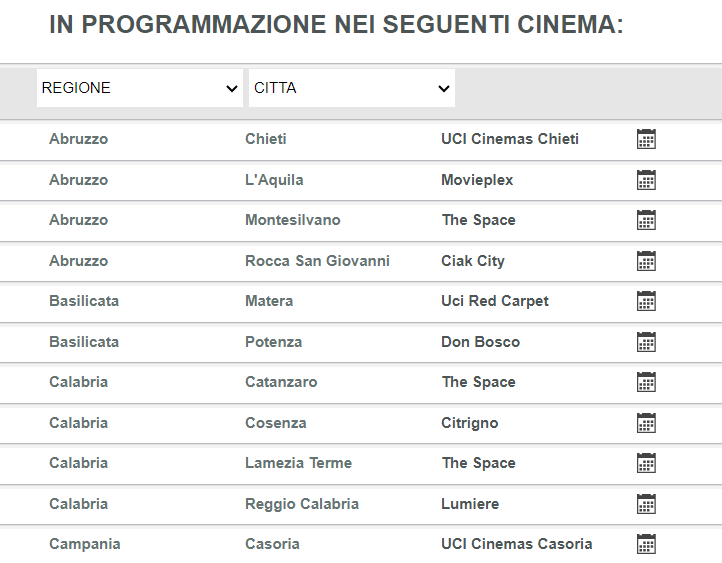The image size is (722, 563).
Task: Expand the CITTA dropdown
Action: pos(352,88)
